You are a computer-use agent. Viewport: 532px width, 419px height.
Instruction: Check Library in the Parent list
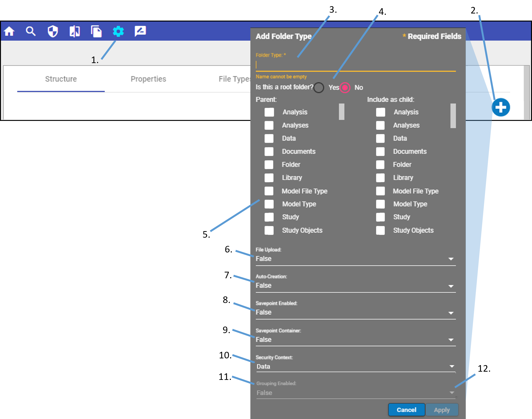coord(269,178)
